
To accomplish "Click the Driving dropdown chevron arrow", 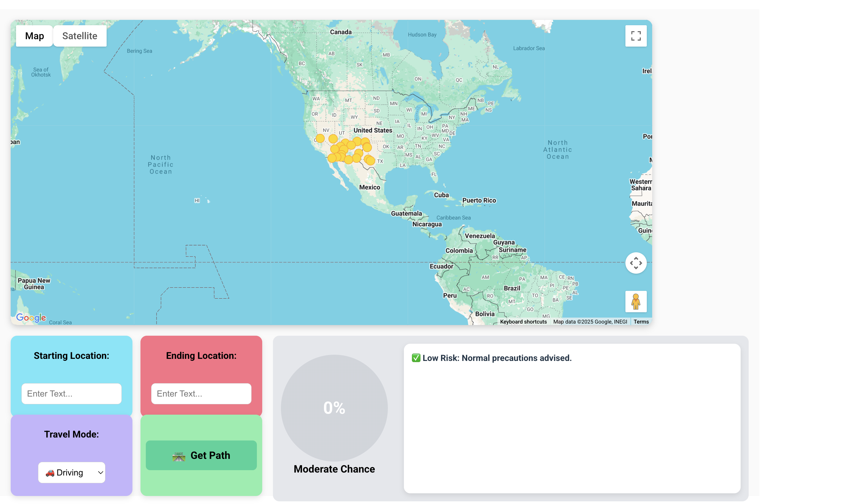I will 100,473.
